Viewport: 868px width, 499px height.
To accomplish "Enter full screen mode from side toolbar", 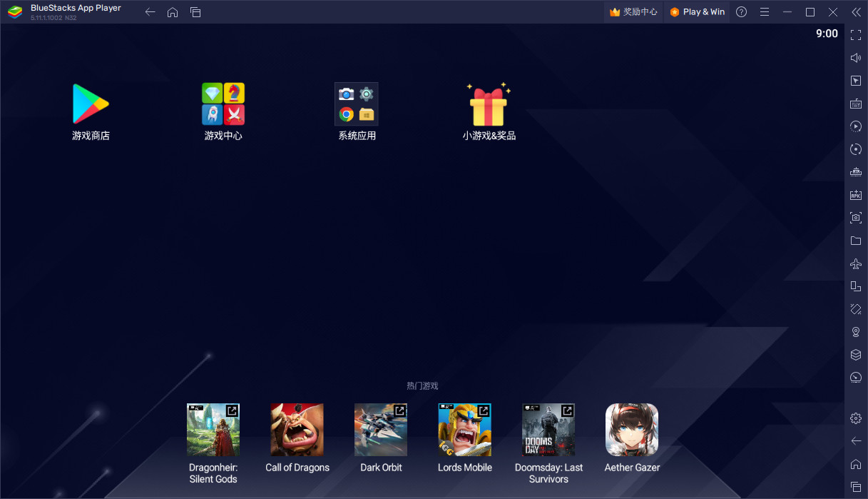I will point(856,35).
